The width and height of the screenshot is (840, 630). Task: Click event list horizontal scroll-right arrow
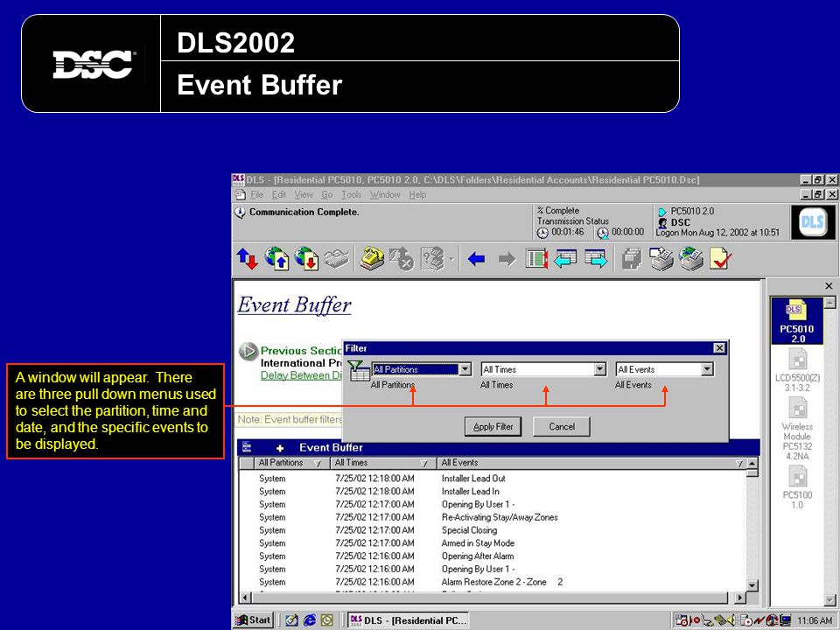[740, 598]
